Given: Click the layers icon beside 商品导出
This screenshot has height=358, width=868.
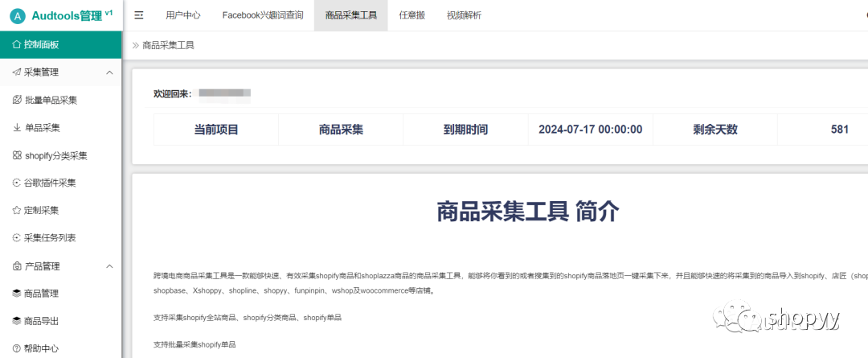Looking at the screenshot, I should (17, 321).
